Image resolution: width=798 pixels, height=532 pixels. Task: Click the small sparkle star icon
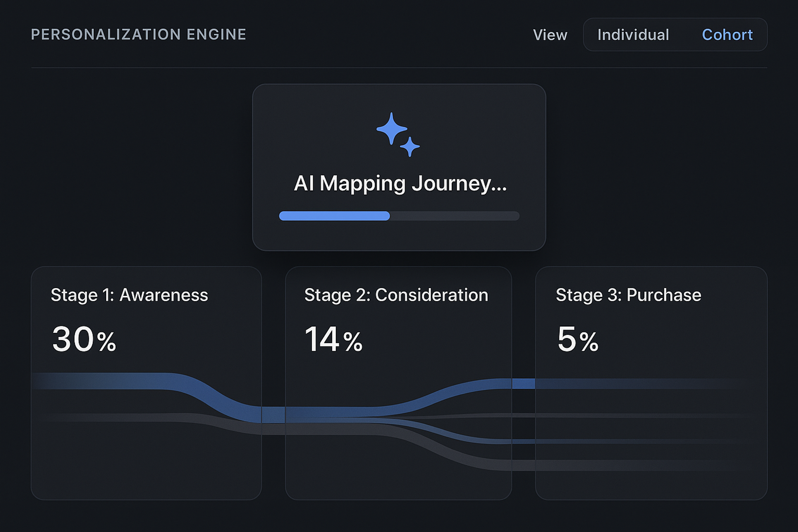(x=410, y=147)
